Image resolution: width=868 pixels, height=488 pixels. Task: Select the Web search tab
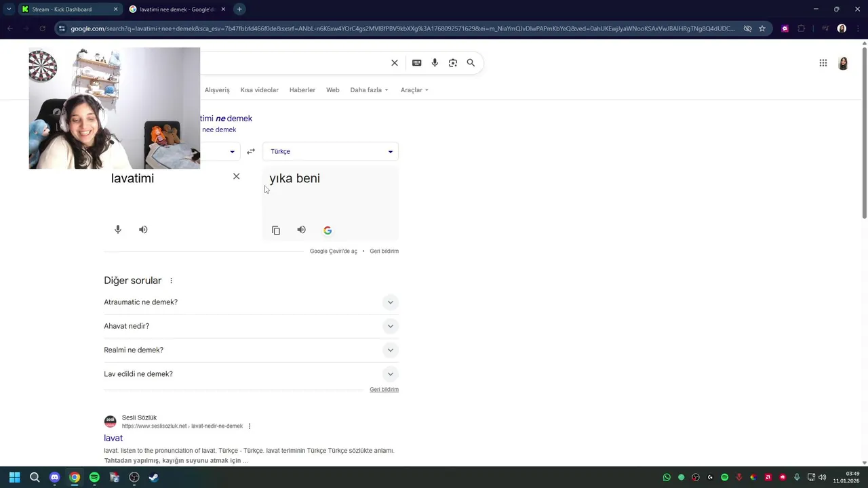click(x=333, y=90)
